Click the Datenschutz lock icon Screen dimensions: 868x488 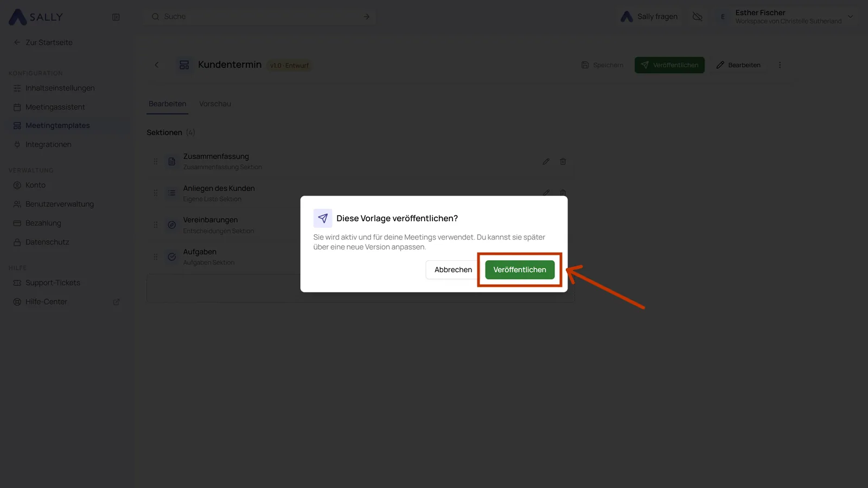(x=17, y=242)
